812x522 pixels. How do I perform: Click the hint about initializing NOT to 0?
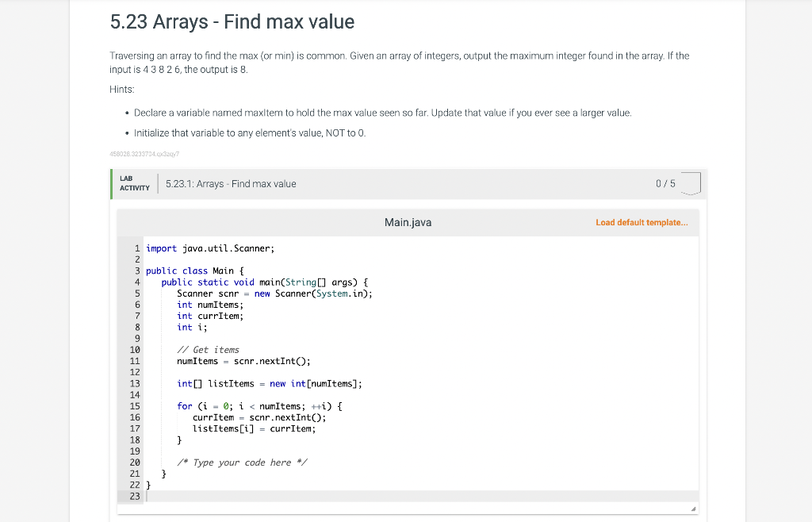250,133
